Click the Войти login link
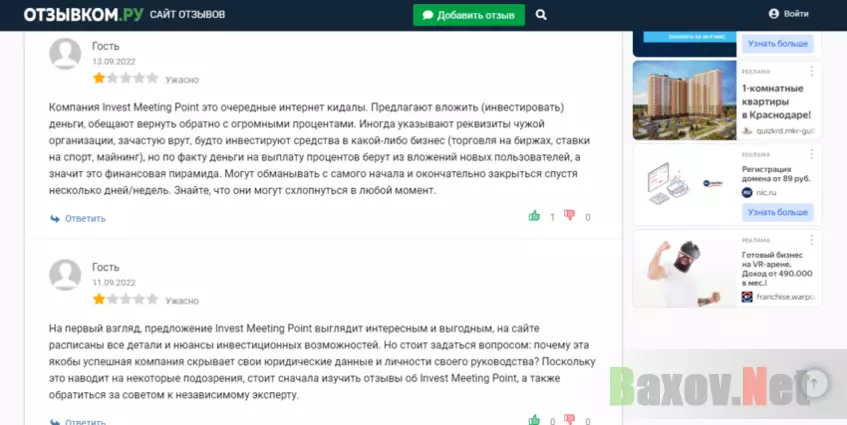This screenshot has width=847, height=425. click(796, 14)
